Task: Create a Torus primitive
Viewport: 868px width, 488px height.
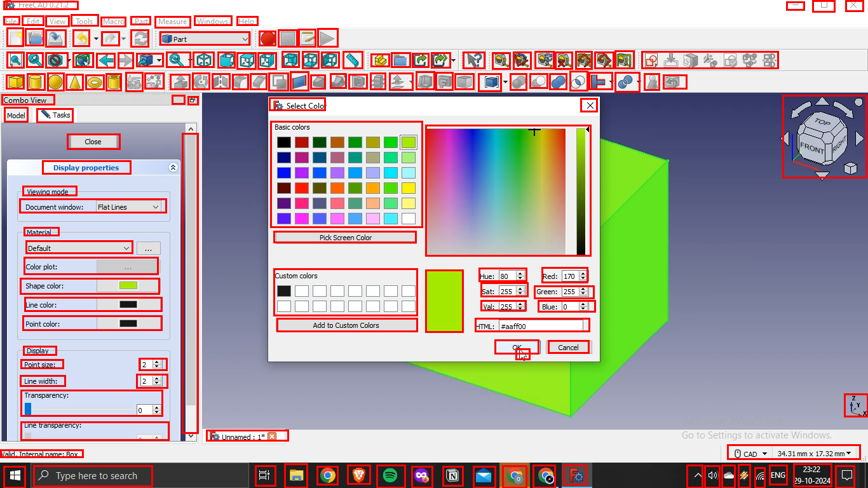Action: coord(95,81)
